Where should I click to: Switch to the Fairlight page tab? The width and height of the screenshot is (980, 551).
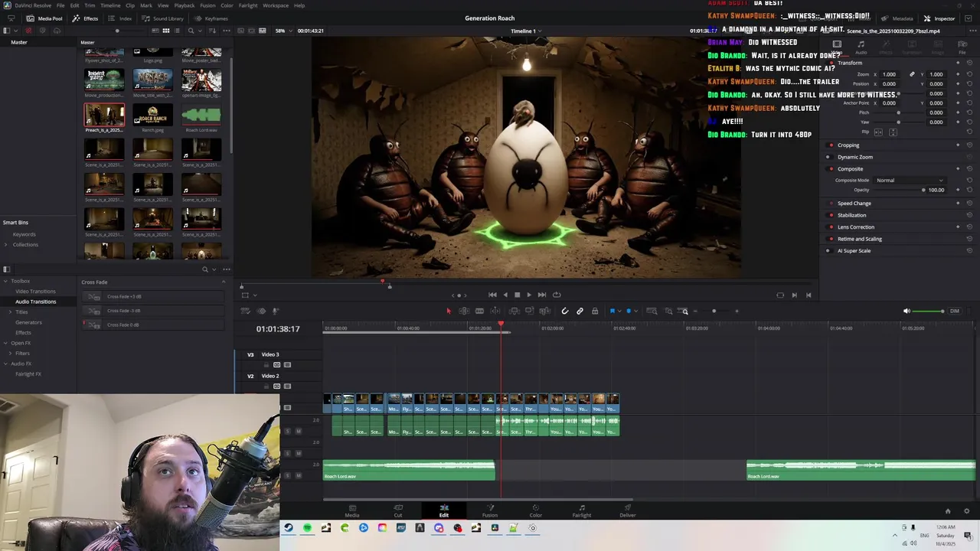(x=582, y=510)
